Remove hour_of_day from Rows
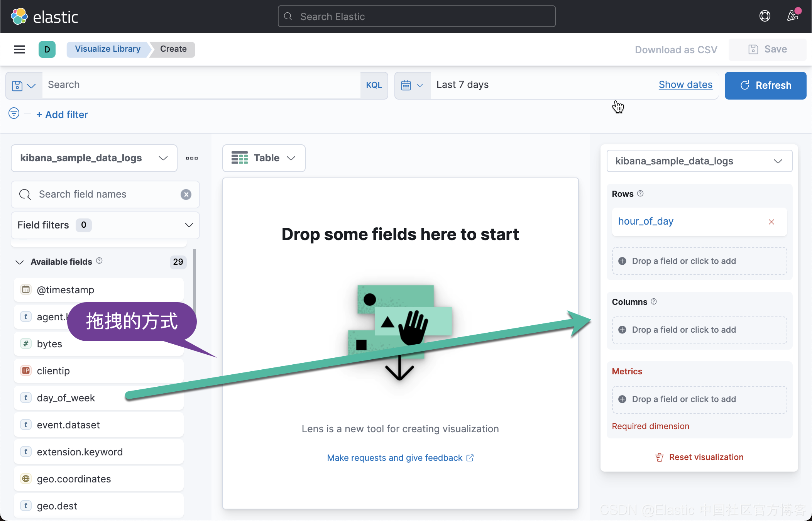This screenshot has height=521, width=812. [771, 222]
